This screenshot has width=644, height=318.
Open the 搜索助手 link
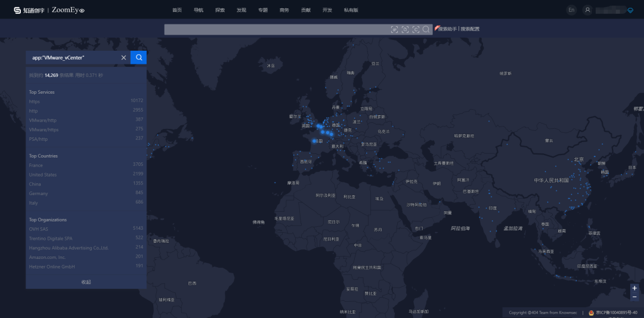click(x=447, y=29)
